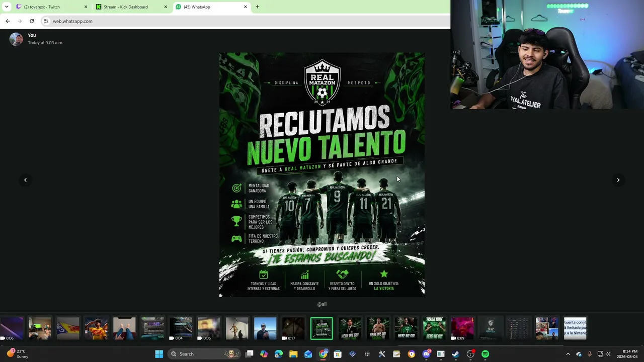
Task: Click the browser forward arrow
Action: [20, 21]
